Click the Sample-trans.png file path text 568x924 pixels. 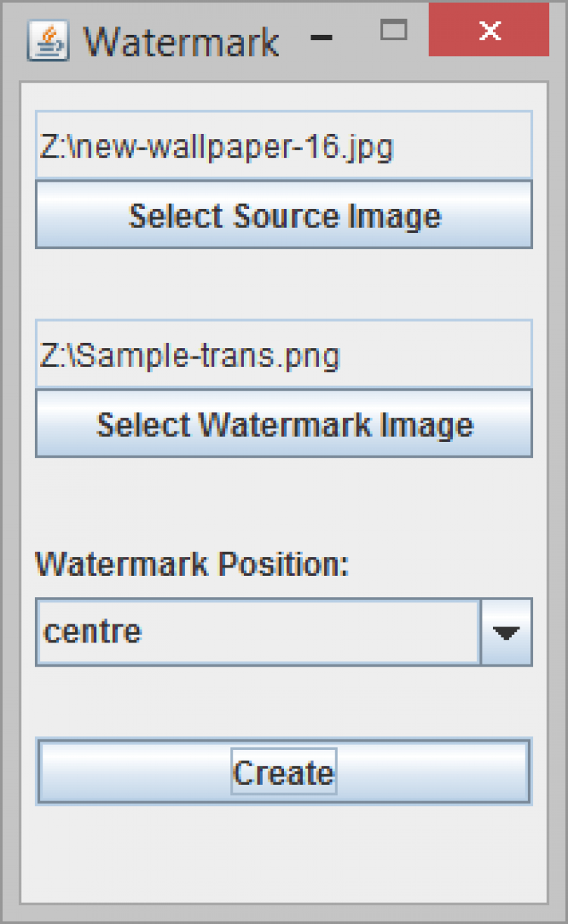pyautogui.click(x=190, y=355)
